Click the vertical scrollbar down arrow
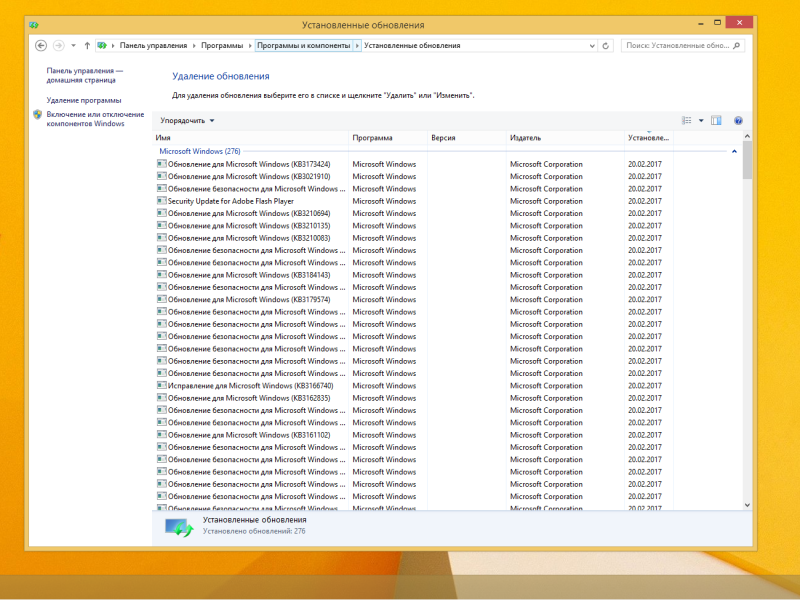Image resolution: width=800 pixels, height=600 pixels. pyautogui.click(x=748, y=505)
